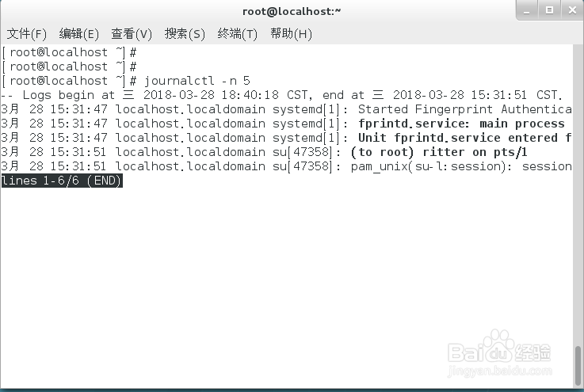The width and height of the screenshot is (584, 392).
Task: Click the 'pam_unix(su-l:session)' log line
Action: [x=286, y=166]
